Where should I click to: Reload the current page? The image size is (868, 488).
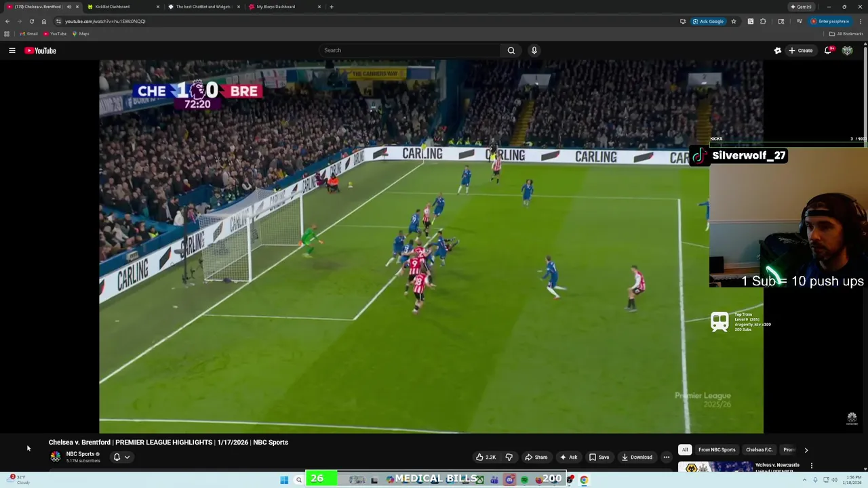click(31, 22)
